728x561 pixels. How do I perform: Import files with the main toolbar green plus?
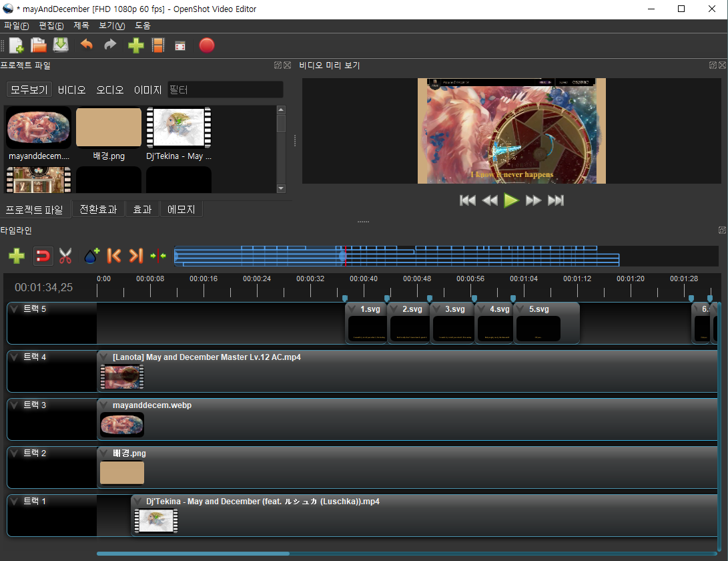(x=136, y=45)
